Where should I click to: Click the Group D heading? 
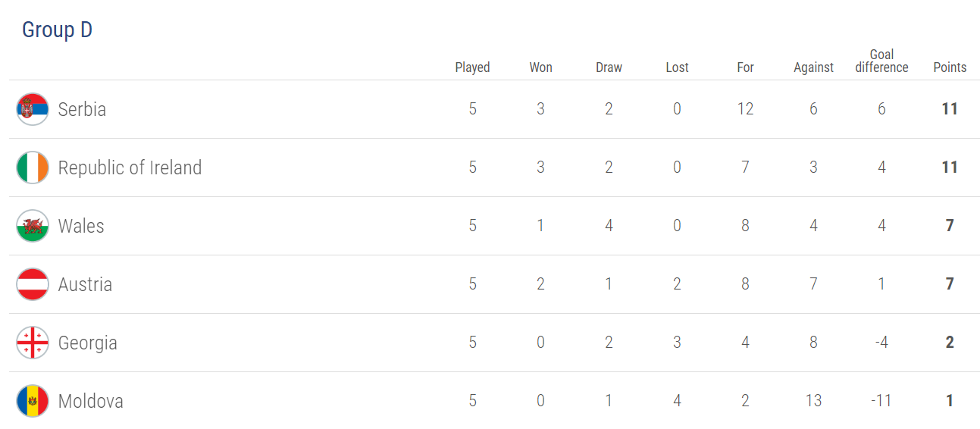click(x=57, y=30)
